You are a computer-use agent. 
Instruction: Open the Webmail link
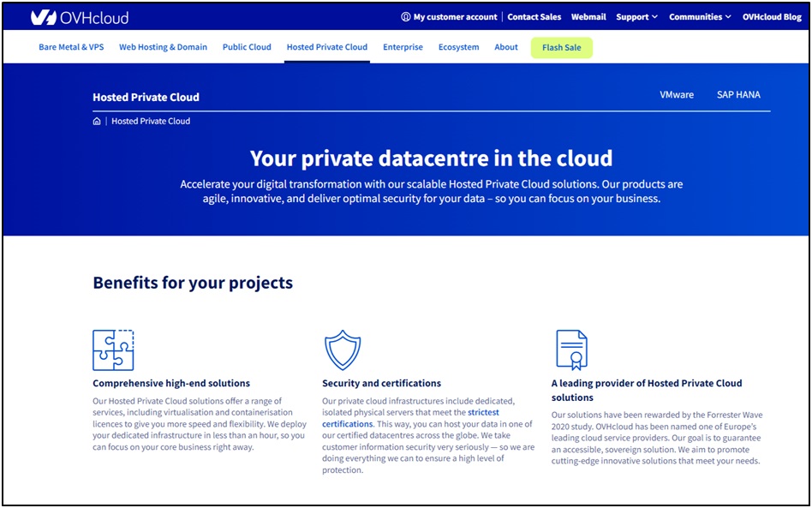coord(588,17)
